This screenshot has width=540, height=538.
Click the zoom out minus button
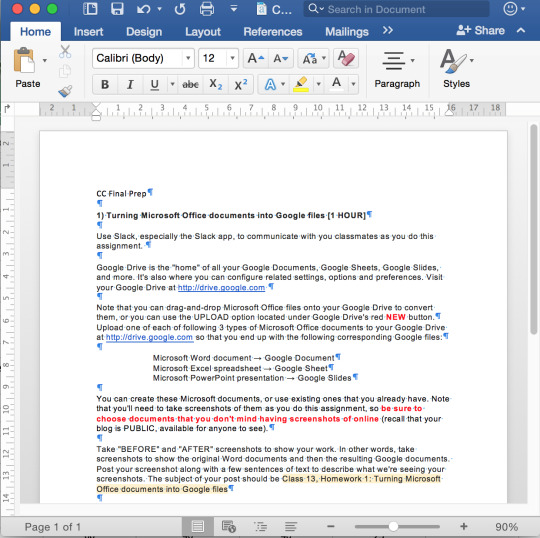click(331, 526)
